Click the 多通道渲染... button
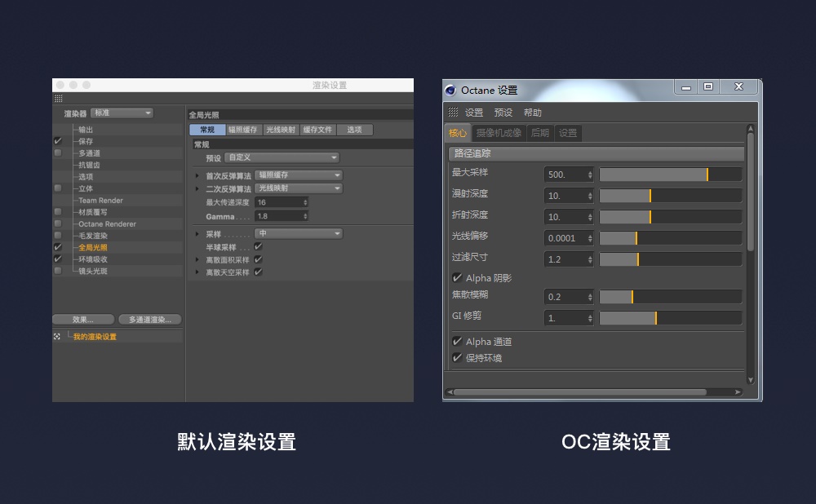This screenshot has width=816, height=504. click(x=149, y=320)
